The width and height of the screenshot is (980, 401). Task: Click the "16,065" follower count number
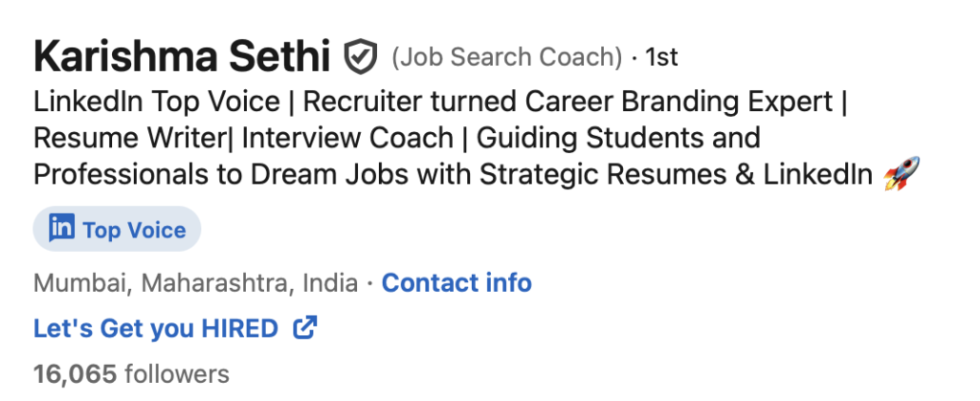click(75, 373)
